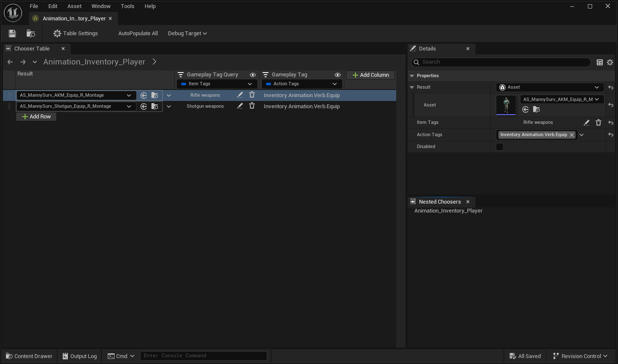Toggle visibility of the Gameplay Tag Query column

[x=253, y=74]
